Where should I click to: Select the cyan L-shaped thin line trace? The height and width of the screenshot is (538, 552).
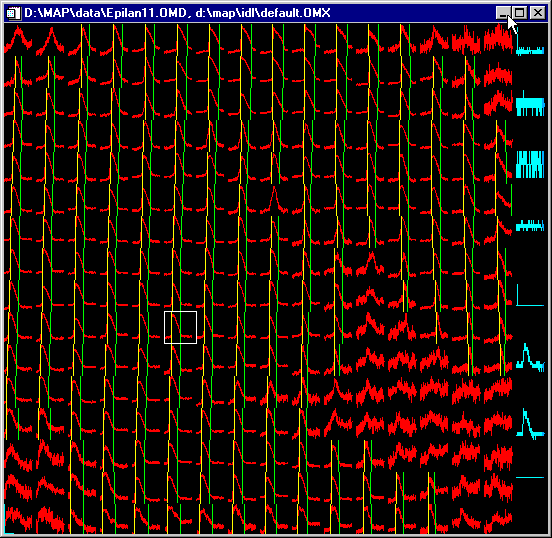[530, 295]
